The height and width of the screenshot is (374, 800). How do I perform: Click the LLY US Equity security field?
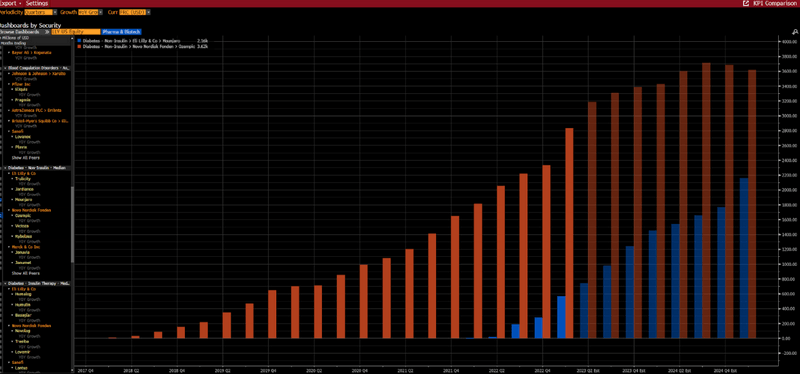[x=76, y=32]
